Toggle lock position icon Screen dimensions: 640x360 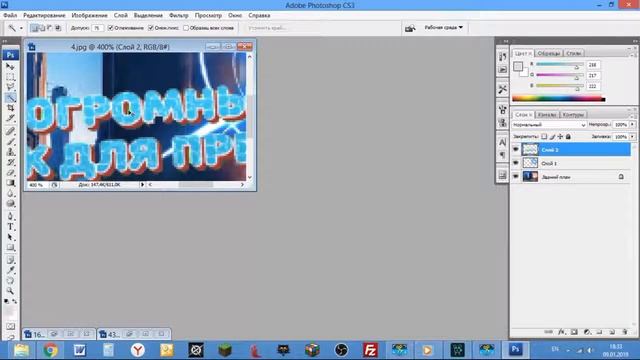560,136
